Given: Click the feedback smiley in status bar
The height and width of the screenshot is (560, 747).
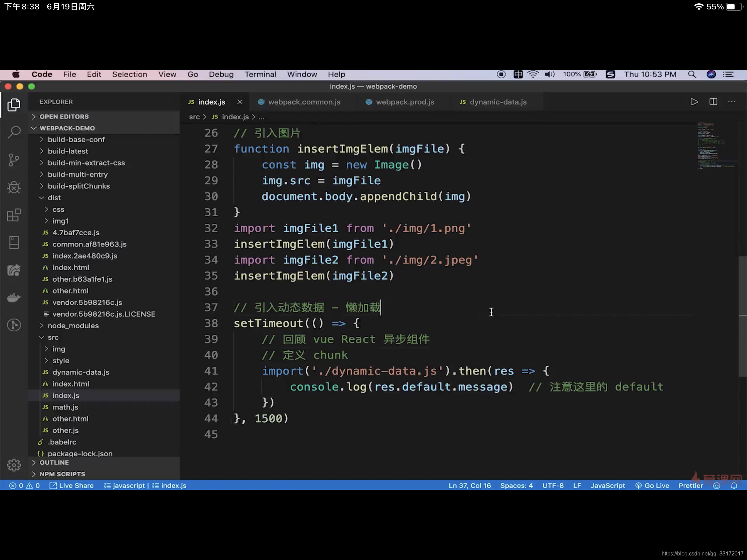Looking at the screenshot, I should coord(717,485).
